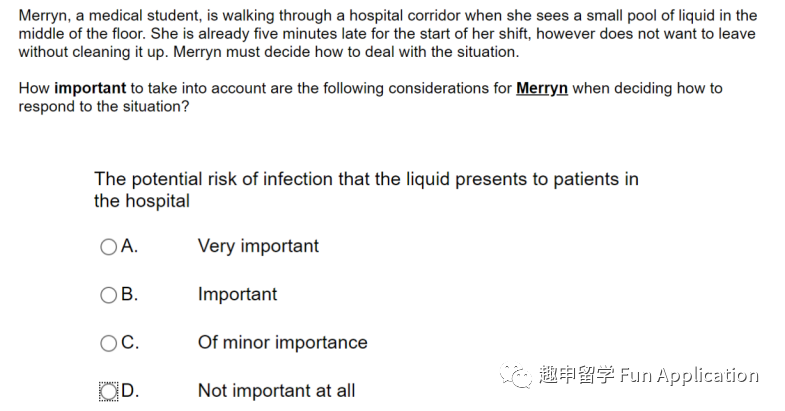Click the WeChat logo icon in watermark

pos(516,375)
